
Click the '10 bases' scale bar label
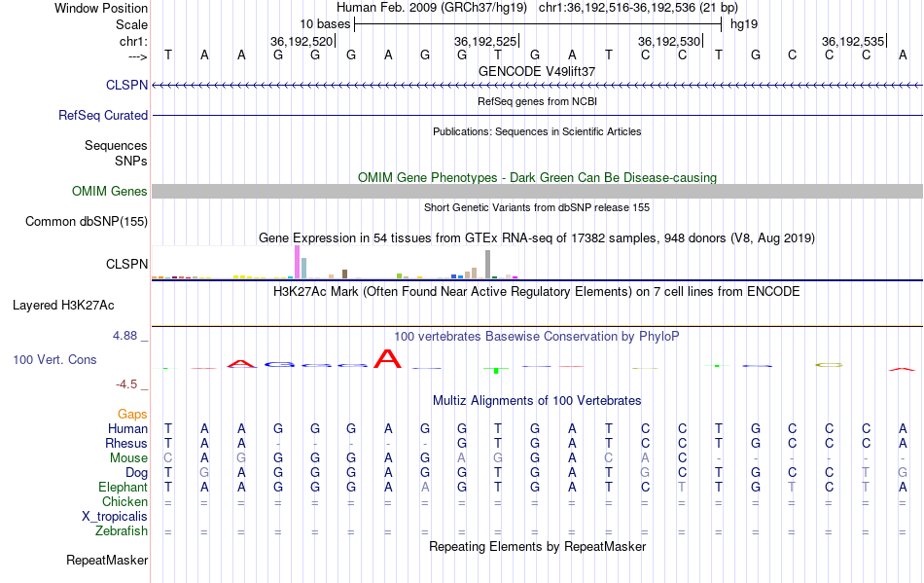click(325, 24)
